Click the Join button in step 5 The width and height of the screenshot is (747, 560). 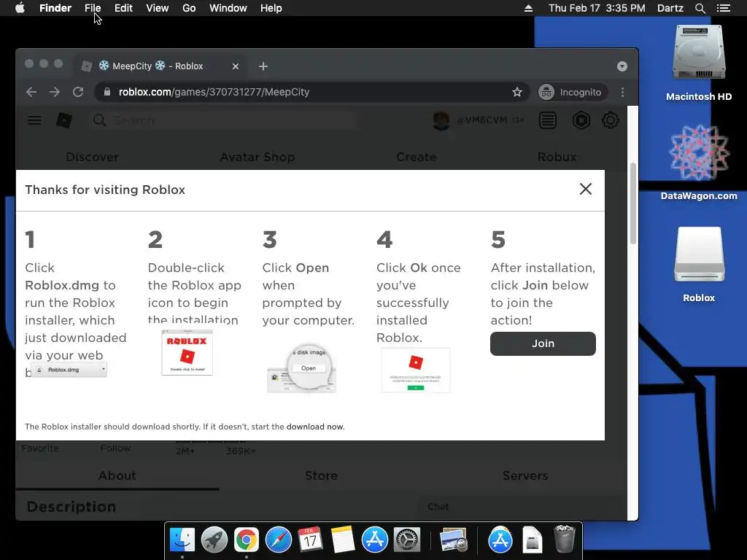click(543, 343)
